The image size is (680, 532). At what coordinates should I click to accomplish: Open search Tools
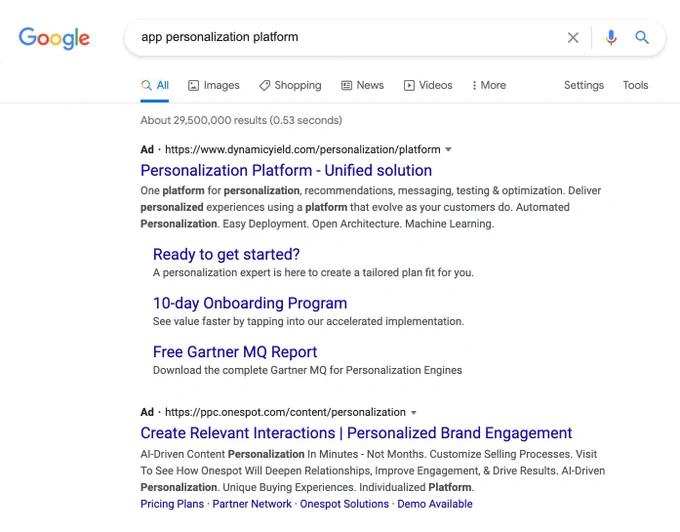coord(635,85)
